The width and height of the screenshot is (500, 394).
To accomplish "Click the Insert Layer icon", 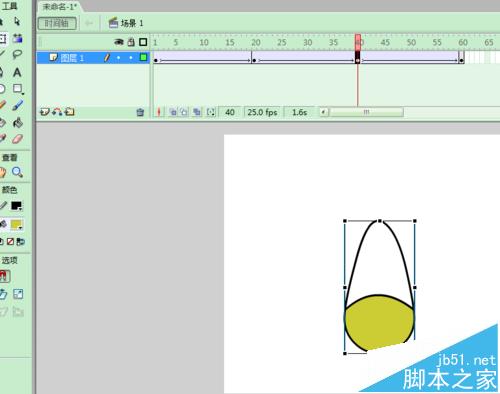I will coord(45,112).
